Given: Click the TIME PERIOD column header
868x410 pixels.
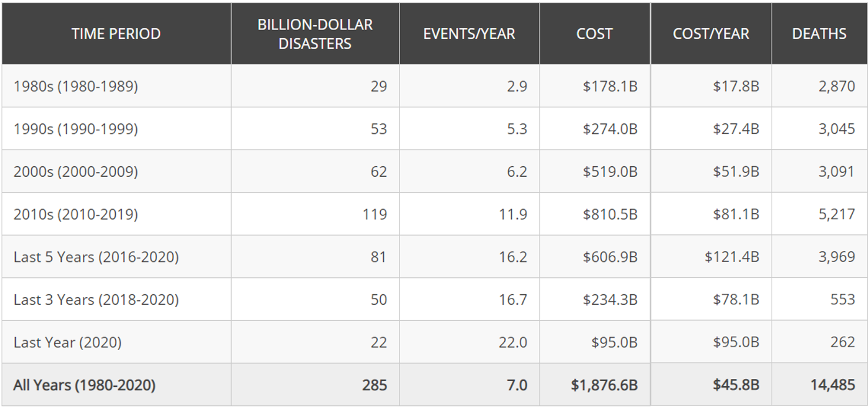Looking at the screenshot, I should (116, 34).
